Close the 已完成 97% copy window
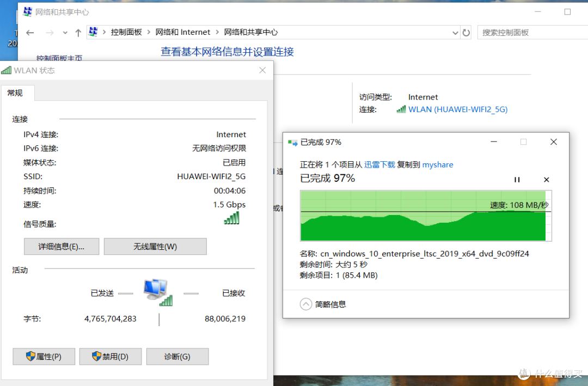 click(554, 142)
